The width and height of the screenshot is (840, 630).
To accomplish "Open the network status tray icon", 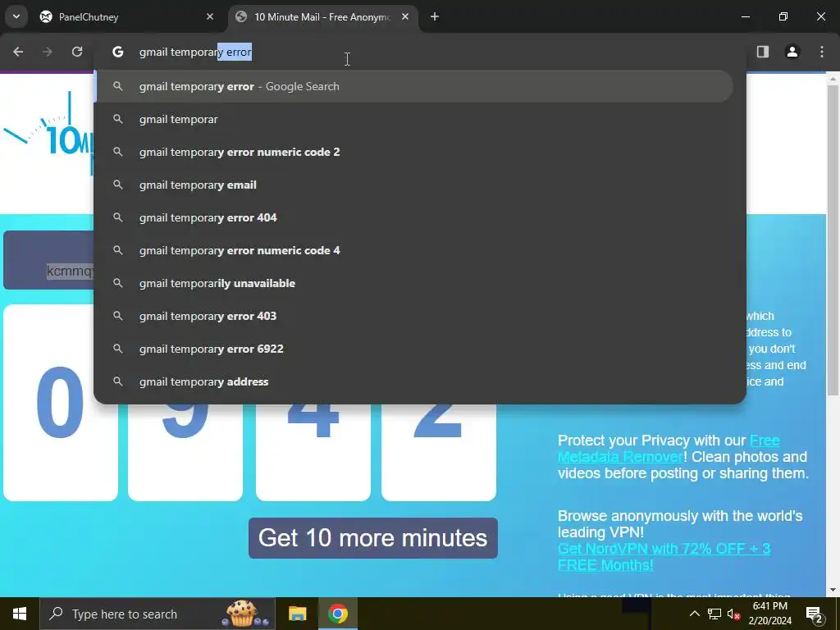I will coord(714,614).
